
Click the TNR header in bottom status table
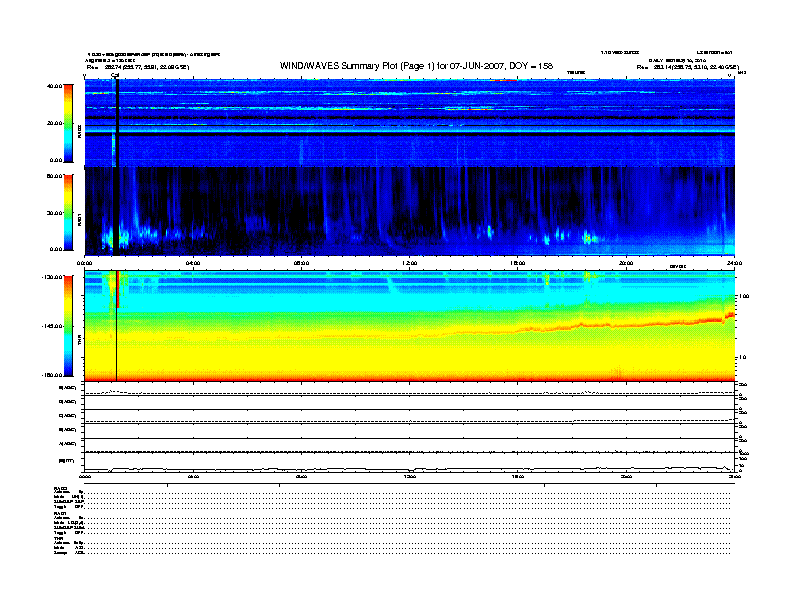[x=58, y=539]
